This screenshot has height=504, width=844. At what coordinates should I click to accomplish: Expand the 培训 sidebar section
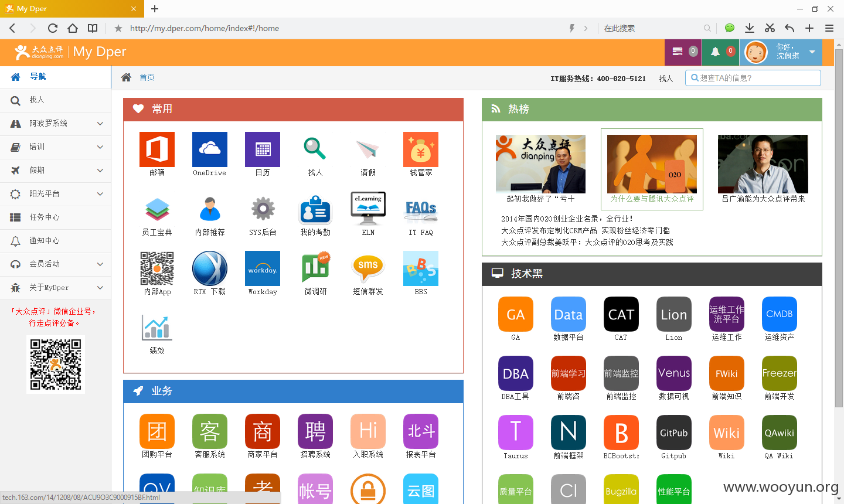pyautogui.click(x=56, y=147)
